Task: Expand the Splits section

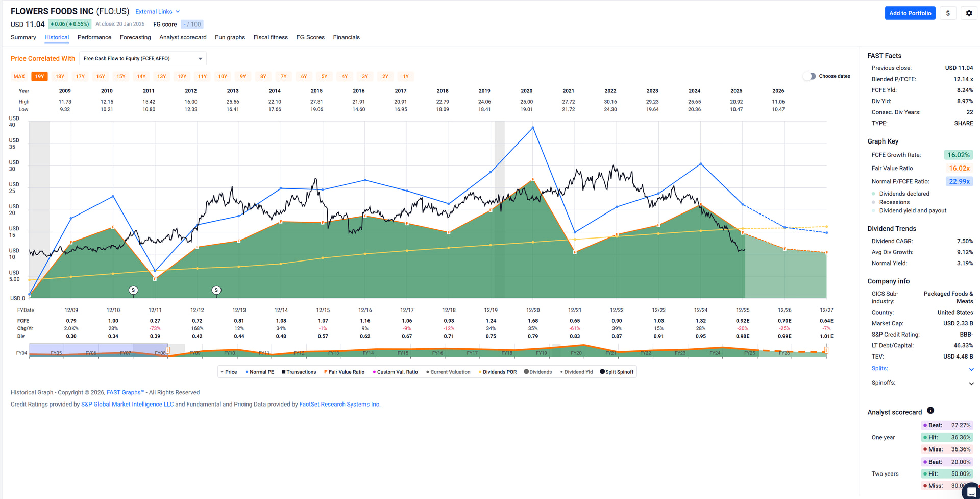Action: coord(971,369)
